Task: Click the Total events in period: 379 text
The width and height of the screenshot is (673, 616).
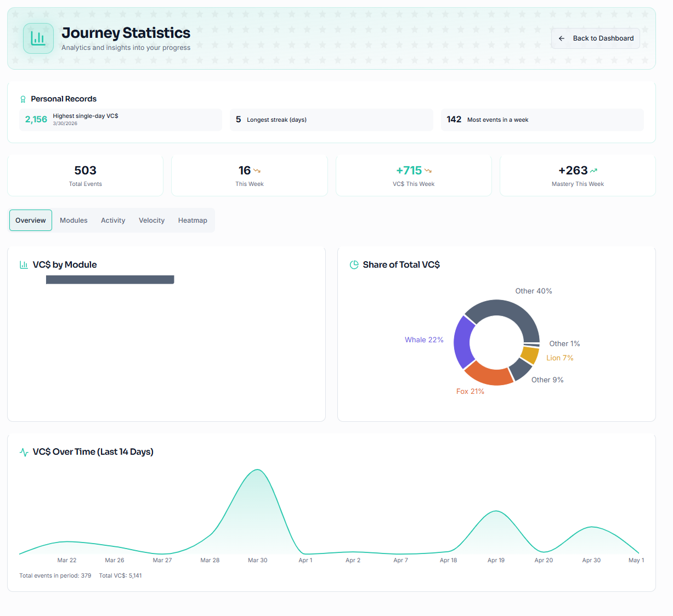Action: (x=55, y=576)
